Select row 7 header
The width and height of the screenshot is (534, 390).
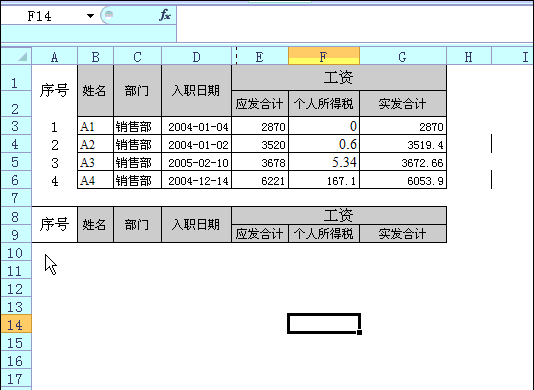(x=16, y=198)
